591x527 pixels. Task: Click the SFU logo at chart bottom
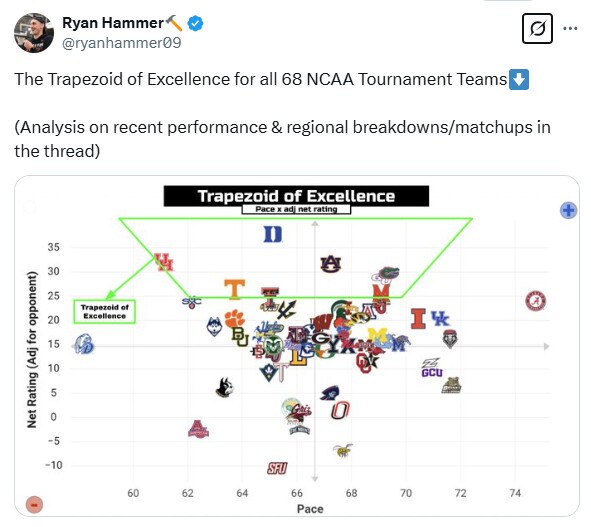277,468
